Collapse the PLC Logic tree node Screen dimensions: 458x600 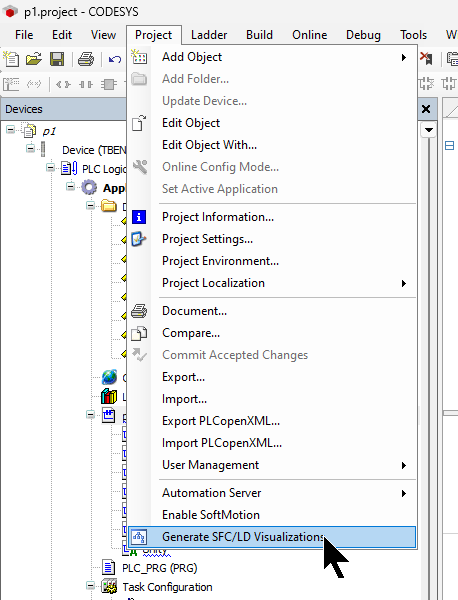(x=50, y=168)
